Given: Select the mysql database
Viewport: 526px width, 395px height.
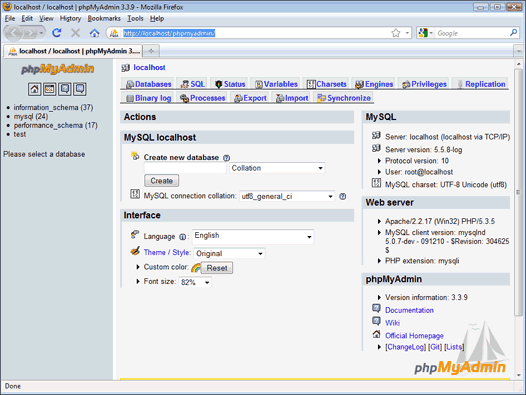Looking at the screenshot, I should coord(31,116).
